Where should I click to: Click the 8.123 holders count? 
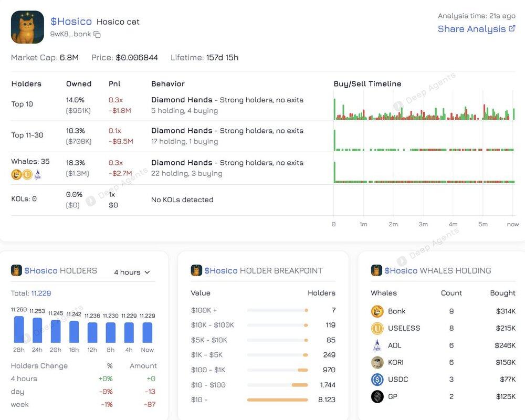327,400
